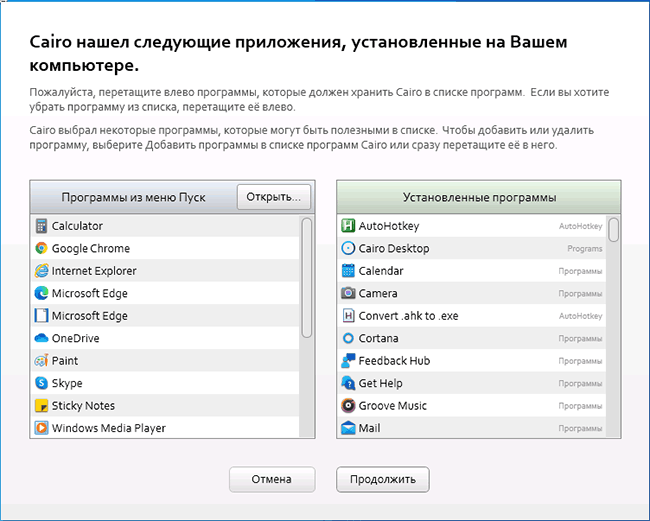650x521 pixels.
Task: Select the Groove Music label
Action: (393, 405)
